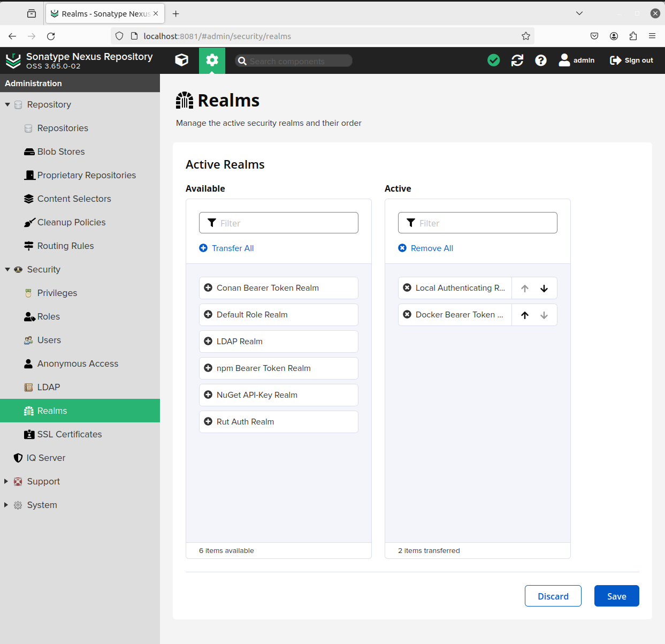
Task: Click Remove All link
Action: 425,248
